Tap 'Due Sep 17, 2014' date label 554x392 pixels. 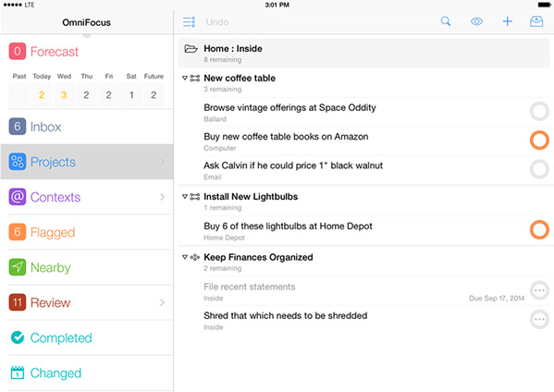click(x=497, y=298)
